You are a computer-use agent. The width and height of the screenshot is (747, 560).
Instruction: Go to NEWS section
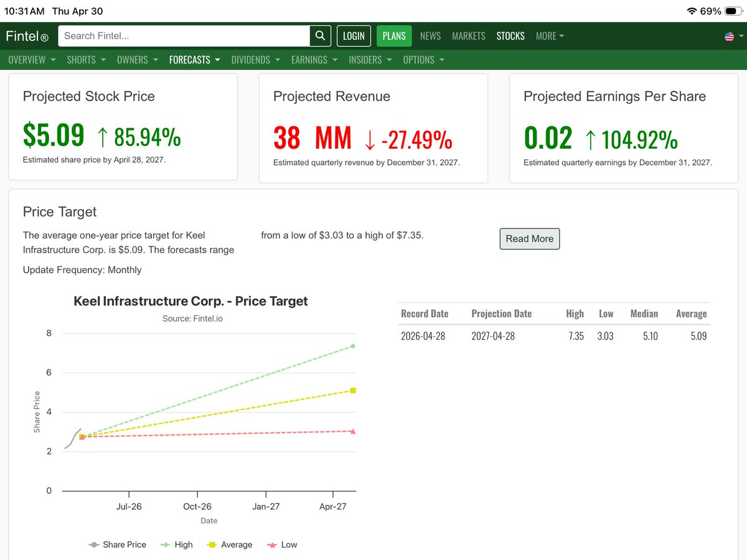(x=430, y=36)
